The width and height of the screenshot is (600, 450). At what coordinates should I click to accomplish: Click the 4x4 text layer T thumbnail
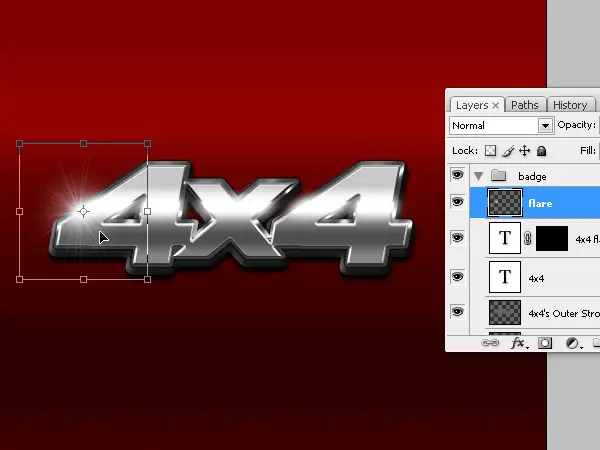(x=505, y=277)
